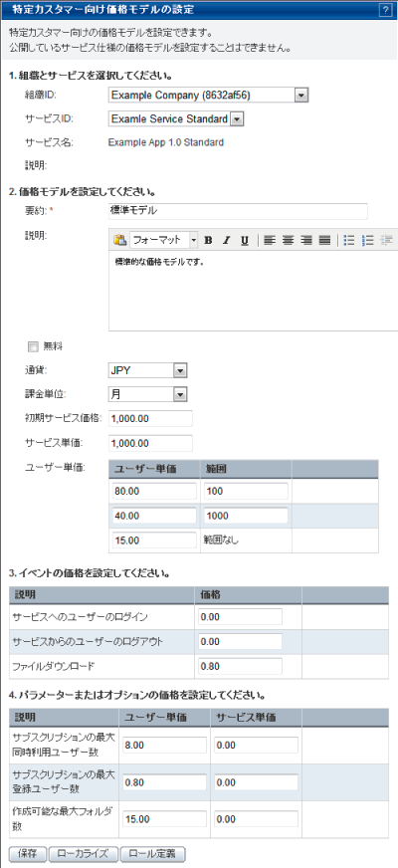The image size is (398, 868).
Task: Click service price field for 最大登録ユーザー数
Action: point(257,782)
